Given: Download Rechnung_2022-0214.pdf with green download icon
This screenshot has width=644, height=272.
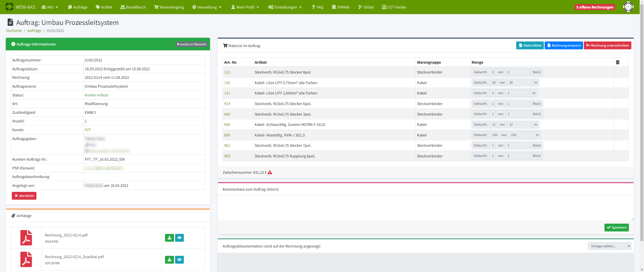Looking at the screenshot, I should 169,238.
